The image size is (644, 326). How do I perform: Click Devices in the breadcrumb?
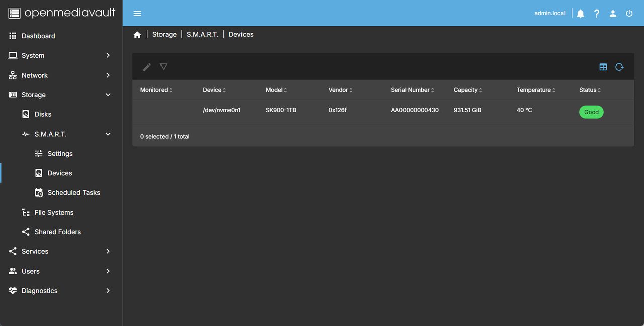click(241, 35)
